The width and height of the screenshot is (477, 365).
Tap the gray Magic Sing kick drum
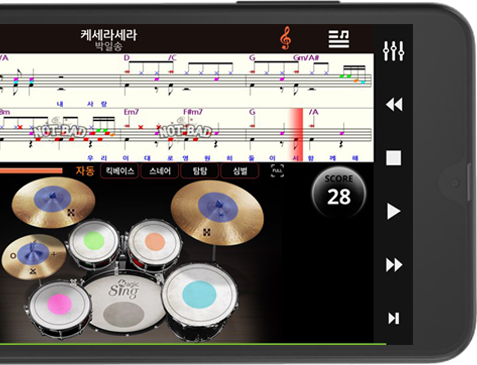pos(124,306)
